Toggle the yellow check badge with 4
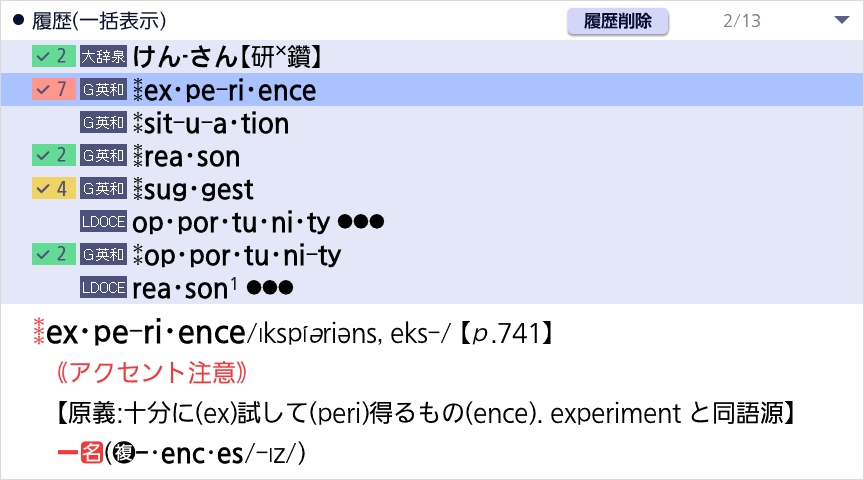864x480 pixels. (x=53, y=189)
